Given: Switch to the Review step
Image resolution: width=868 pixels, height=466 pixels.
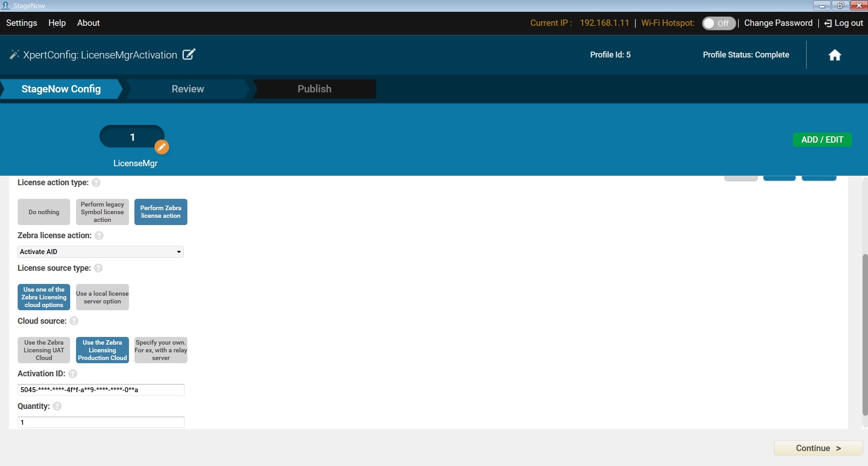Looking at the screenshot, I should coord(188,89).
